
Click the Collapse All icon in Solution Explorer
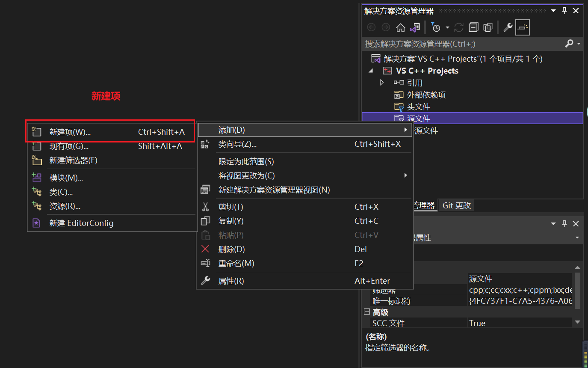pos(473,28)
